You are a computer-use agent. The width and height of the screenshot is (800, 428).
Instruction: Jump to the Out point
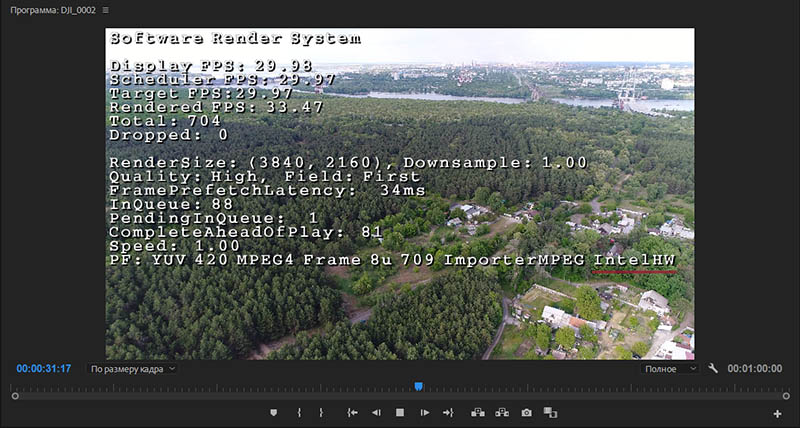(448, 413)
